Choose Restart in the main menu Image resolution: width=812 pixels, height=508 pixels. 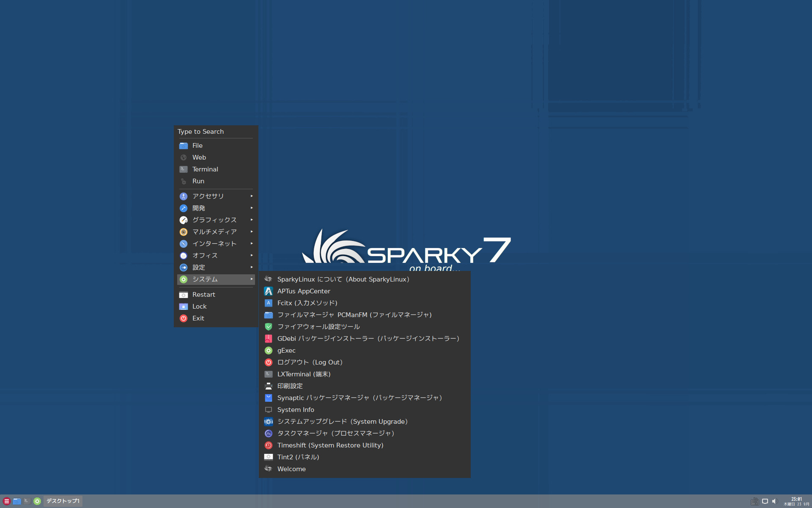[216, 295]
